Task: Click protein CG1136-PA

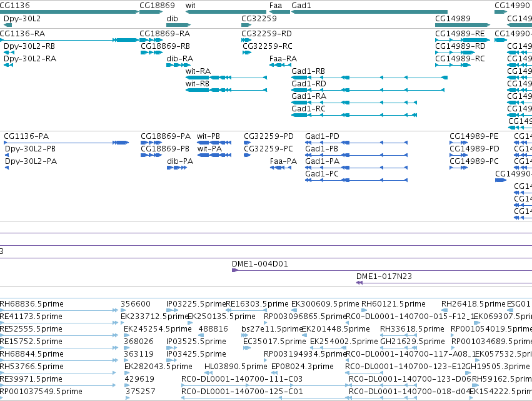Action: pyautogui.click(x=66, y=143)
